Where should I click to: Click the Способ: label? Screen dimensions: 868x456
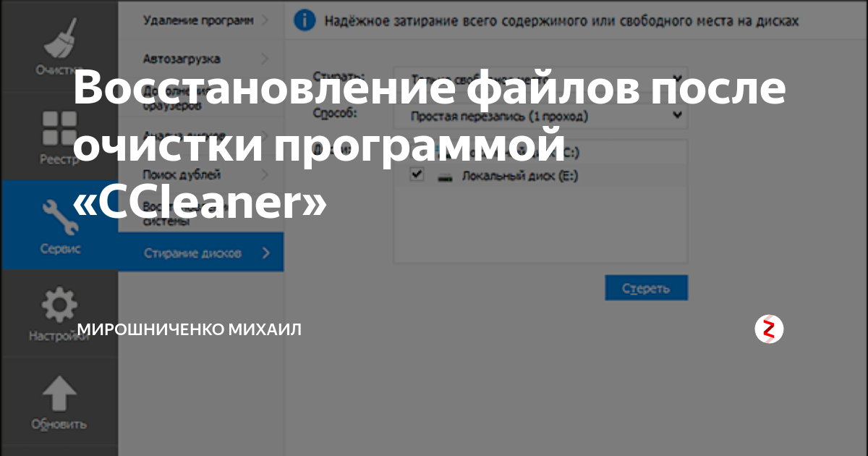point(336,114)
